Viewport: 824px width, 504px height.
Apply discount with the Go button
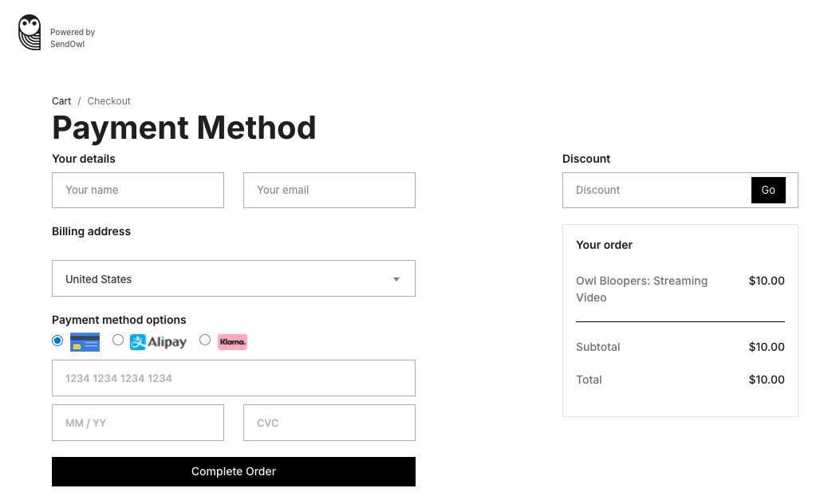pos(768,190)
